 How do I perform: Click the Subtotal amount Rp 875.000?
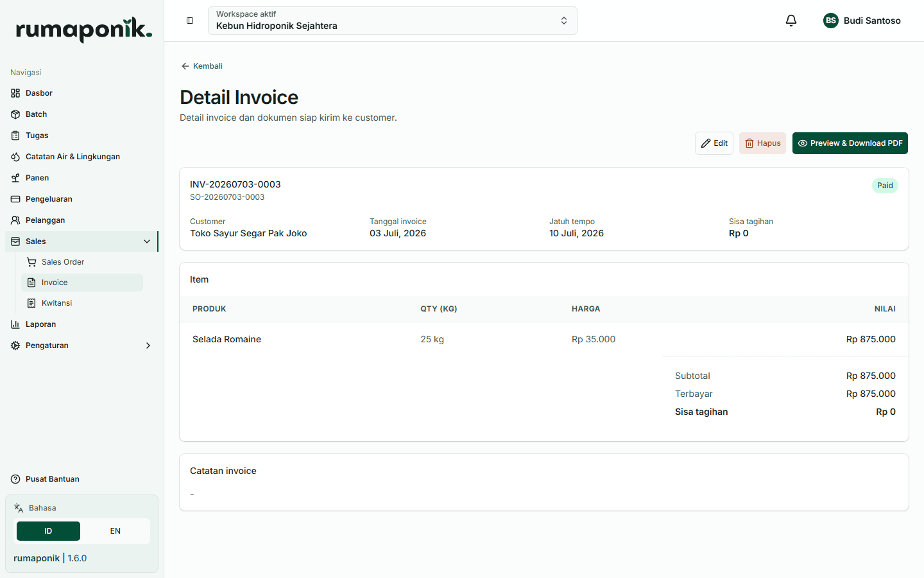[871, 376]
